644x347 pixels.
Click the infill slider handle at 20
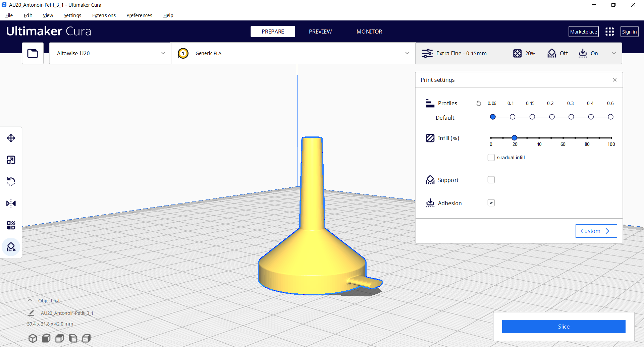point(515,138)
